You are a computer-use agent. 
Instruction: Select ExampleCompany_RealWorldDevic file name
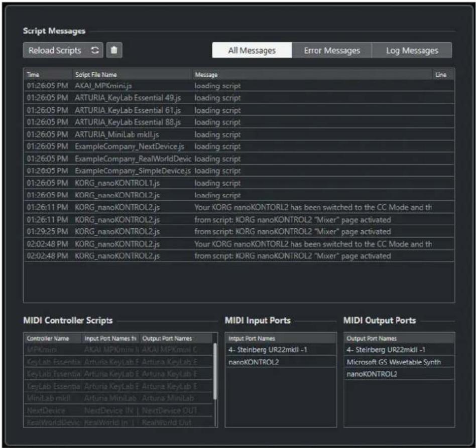pyautogui.click(x=133, y=159)
